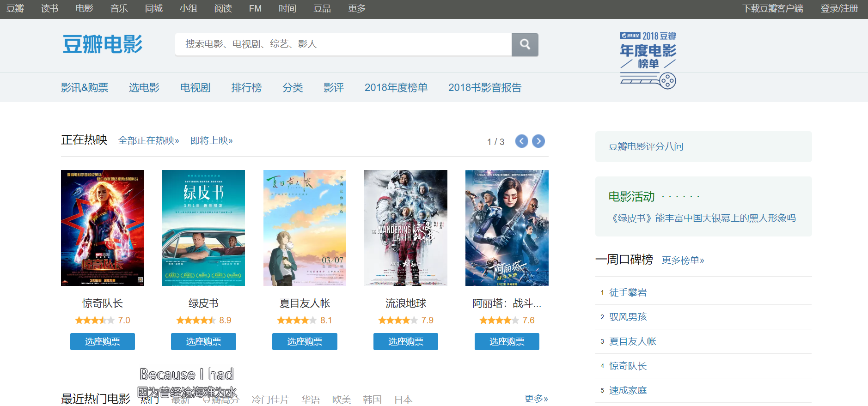Image resolution: width=868 pixels, height=406 pixels.
Task: Open the 流浪地球 movie poster
Action: pyautogui.click(x=406, y=228)
